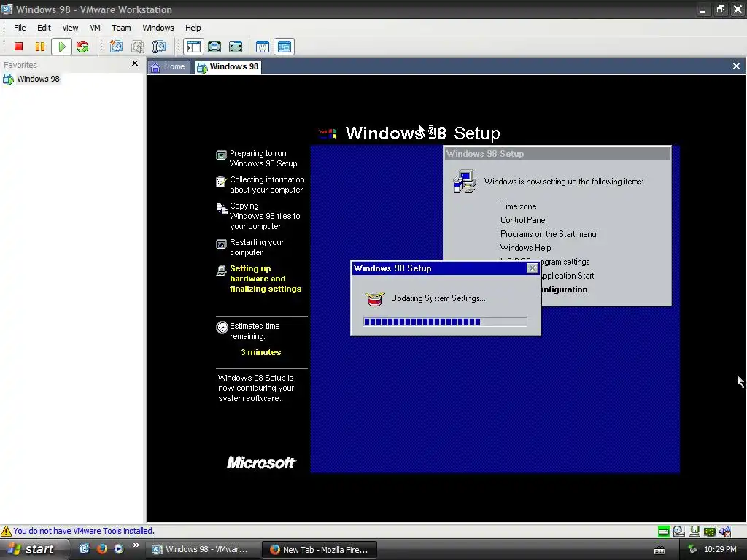Click the Microsoft logo in setup screen
Viewport: 747px width, 560px height.
[261, 463]
